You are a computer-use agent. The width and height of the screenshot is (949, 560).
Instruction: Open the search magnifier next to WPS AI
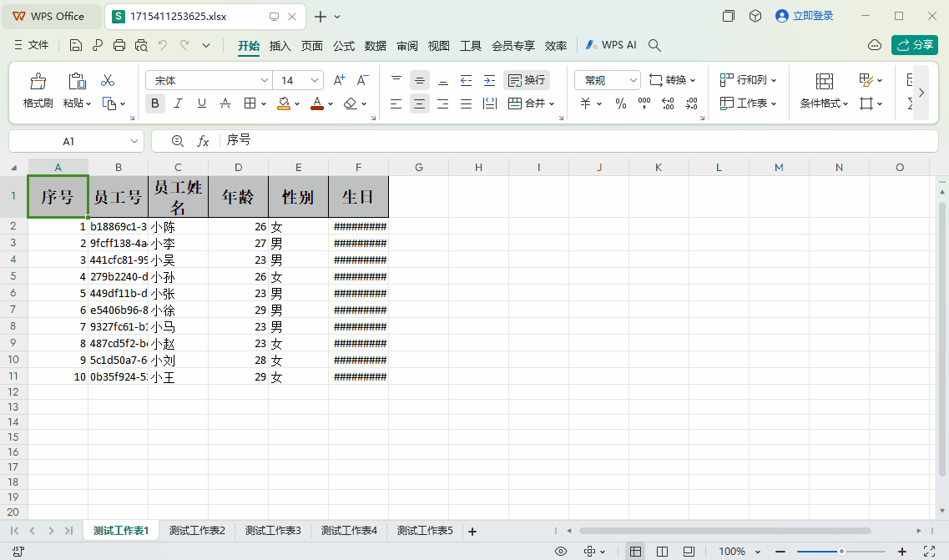coord(655,46)
